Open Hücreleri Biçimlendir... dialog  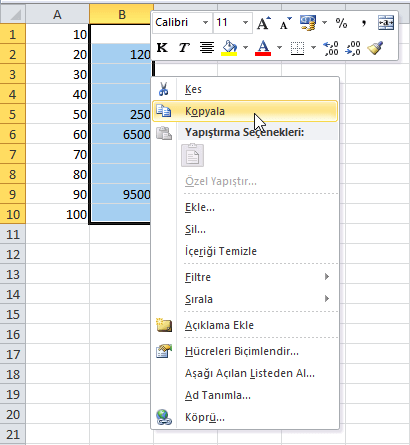pyautogui.click(x=245, y=351)
